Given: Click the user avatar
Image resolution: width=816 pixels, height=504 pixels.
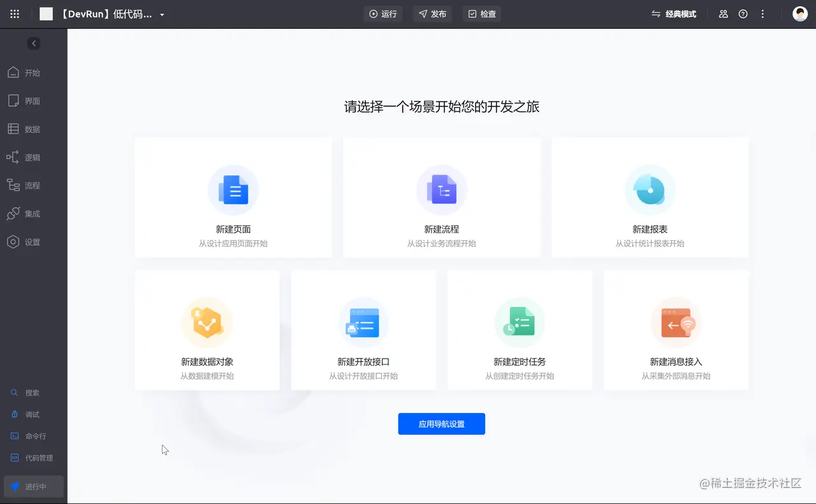Looking at the screenshot, I should pyautogui.click(x=800, y=14).
